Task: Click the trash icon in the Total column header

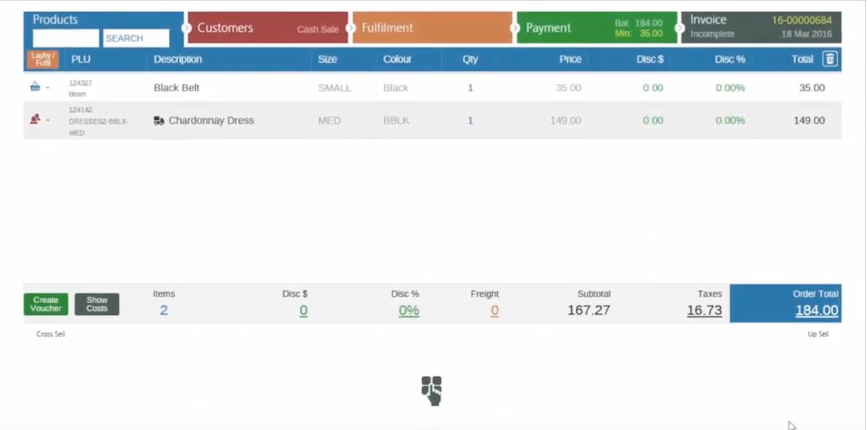Action: coord(830,59)
